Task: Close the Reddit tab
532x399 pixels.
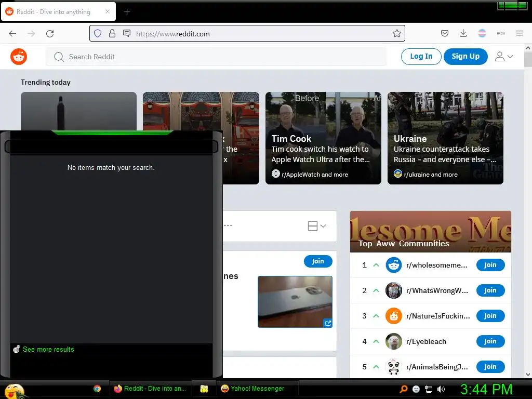Action: pyautogui.click(x=108, y=11)
